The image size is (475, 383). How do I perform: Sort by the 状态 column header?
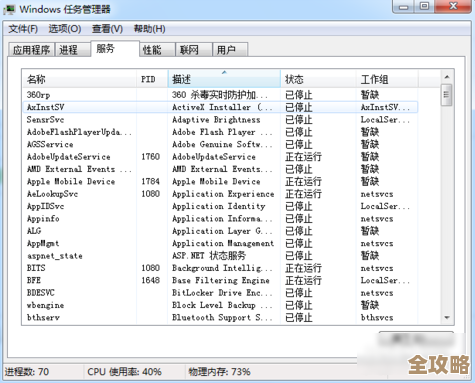[x=318, y=79]
